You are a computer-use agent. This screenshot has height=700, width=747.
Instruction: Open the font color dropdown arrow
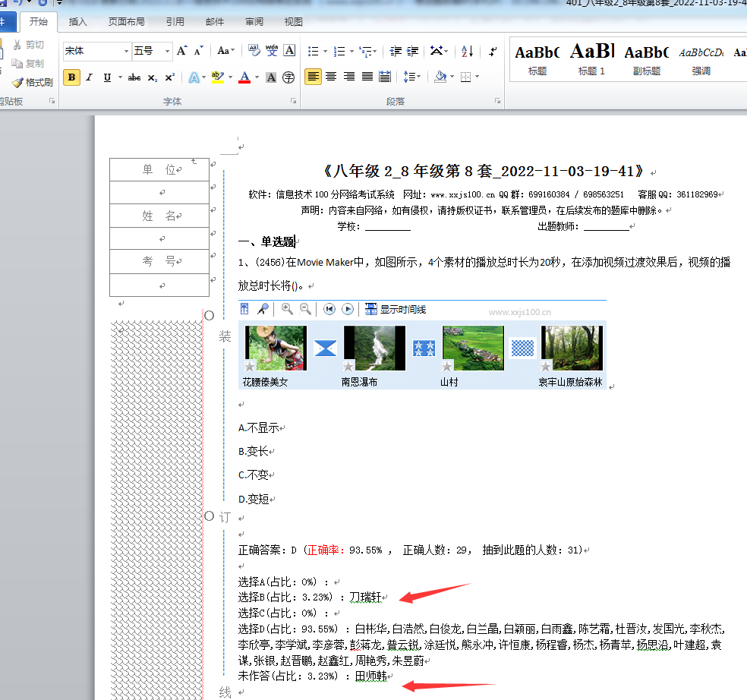coord(257,77)
